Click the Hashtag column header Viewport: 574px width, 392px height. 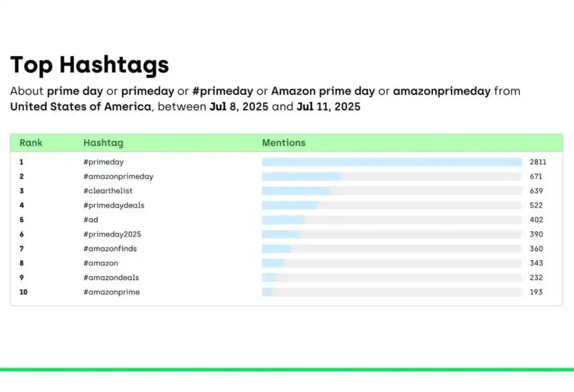pos(103,143)
